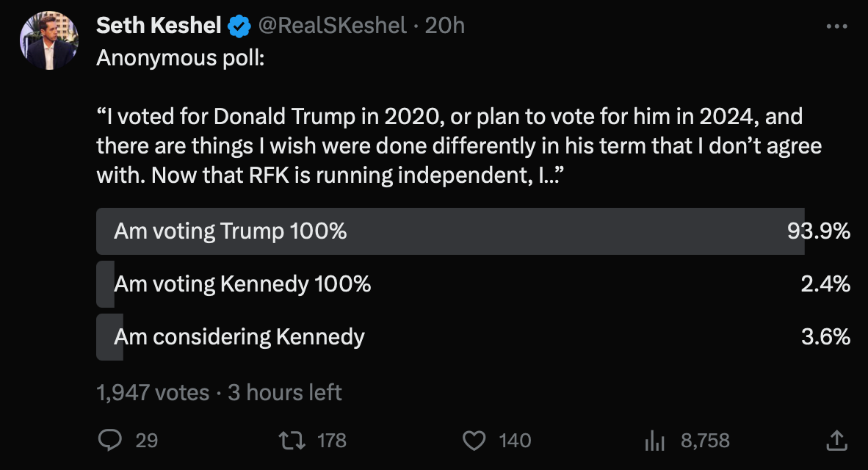Click Seth Keshel's profile avatar
The image size is (868, 470).
pos(49,40)
